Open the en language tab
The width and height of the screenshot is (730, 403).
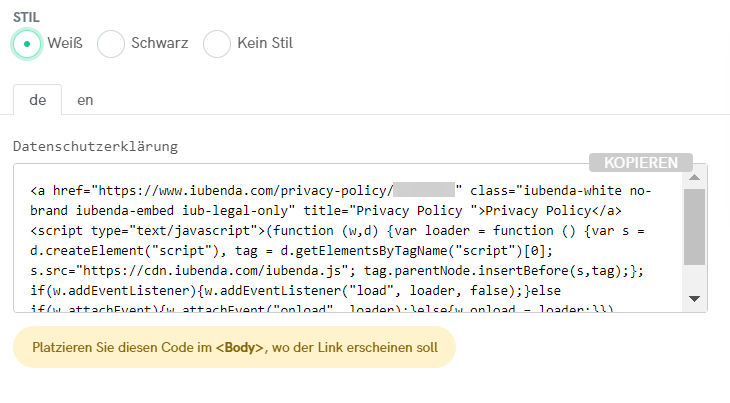click(85, 100)
